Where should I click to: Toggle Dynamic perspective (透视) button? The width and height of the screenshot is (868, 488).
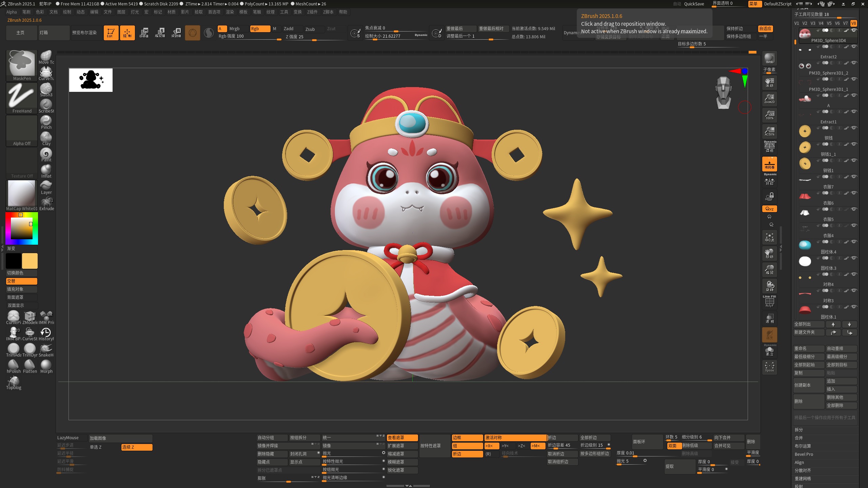tap(769, 147)
